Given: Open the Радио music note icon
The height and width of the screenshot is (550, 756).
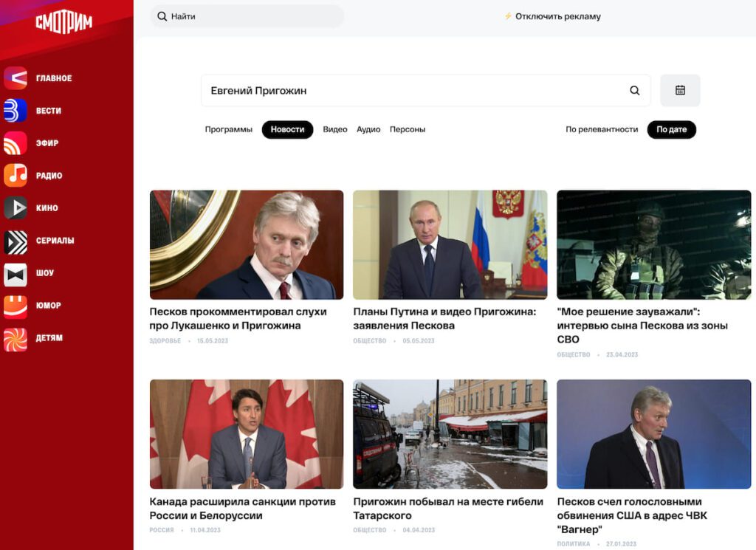Looking at the screenshot, I should (x=16, y=176).
